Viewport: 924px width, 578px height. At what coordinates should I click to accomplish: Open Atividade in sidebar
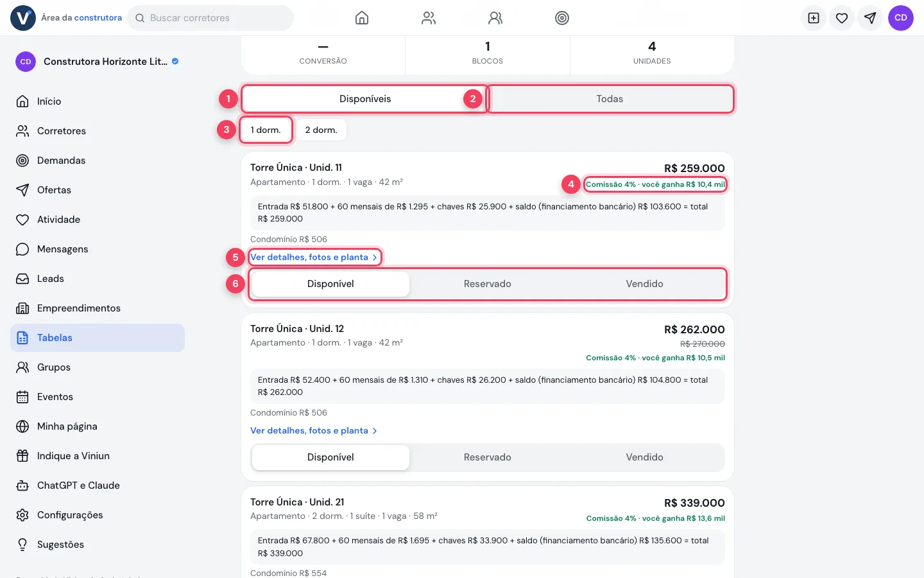(x=98, y=220)
